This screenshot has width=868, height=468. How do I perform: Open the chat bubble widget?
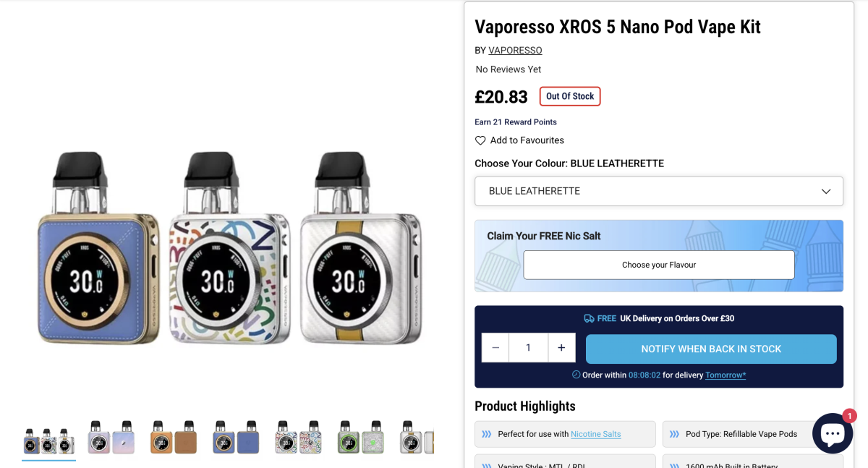(833, 433)
